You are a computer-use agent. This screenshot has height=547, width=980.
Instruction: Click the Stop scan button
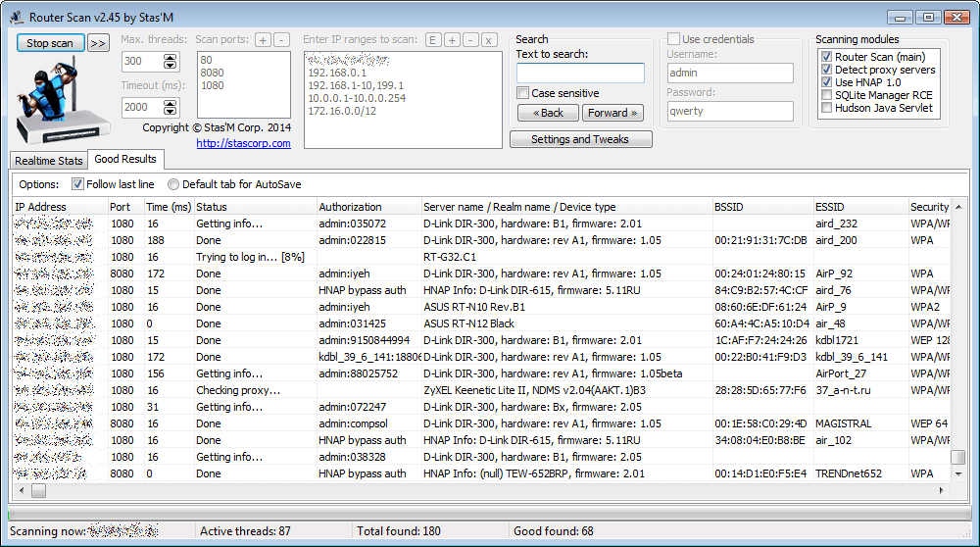click(50, 43)
